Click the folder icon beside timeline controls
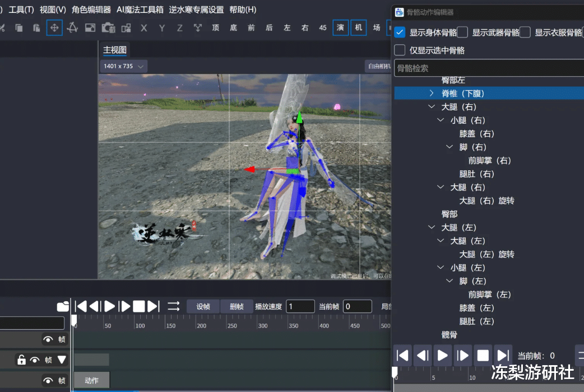The height and width of the screenshot is (392, 584). point(63,306)
